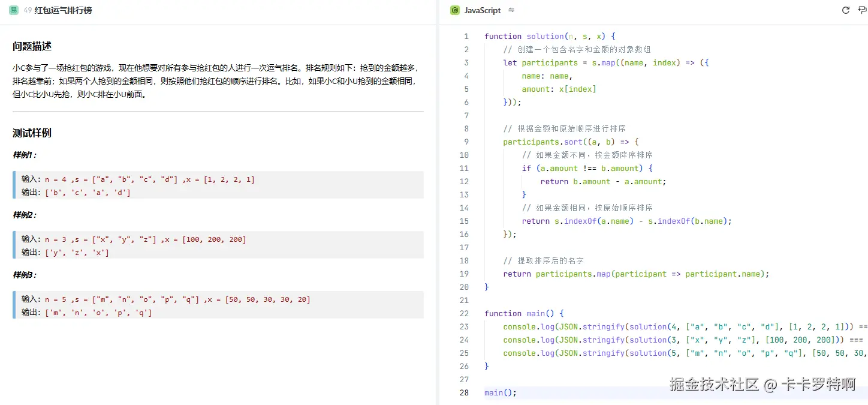Click line number 22 in the editor gutter
This screenshot has height=405, width=868.
coord(464,313)
